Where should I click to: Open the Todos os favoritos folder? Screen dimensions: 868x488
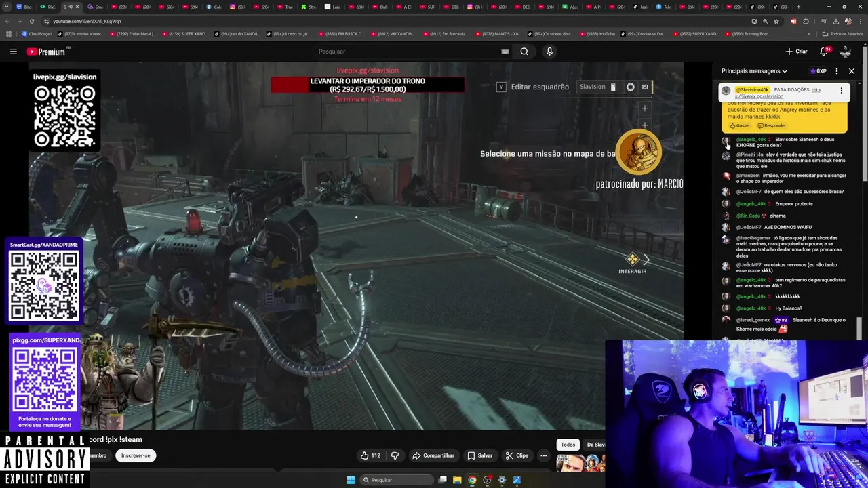tap(842, 33)
